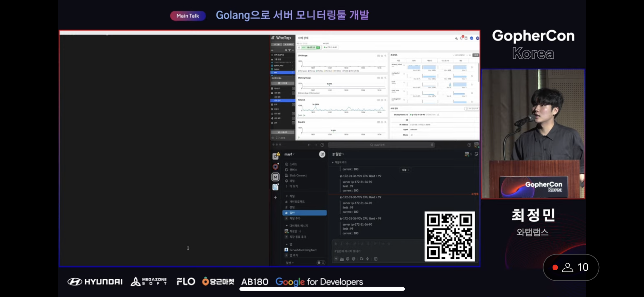Open Slack history clock icon
The height and width of the screenshot is (297, 644).
(322, 145)
